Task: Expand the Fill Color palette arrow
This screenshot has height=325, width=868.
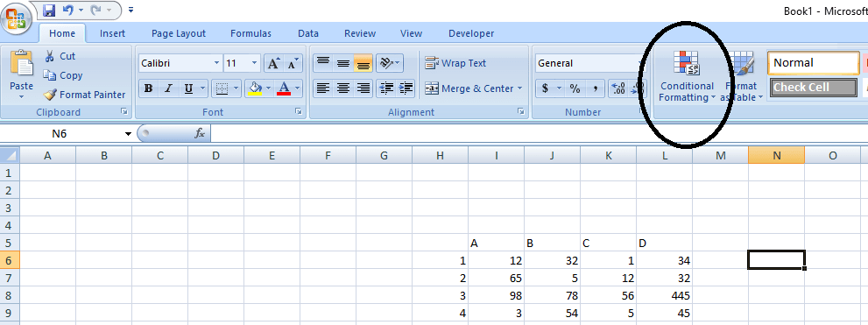Action: click(269, 88)
